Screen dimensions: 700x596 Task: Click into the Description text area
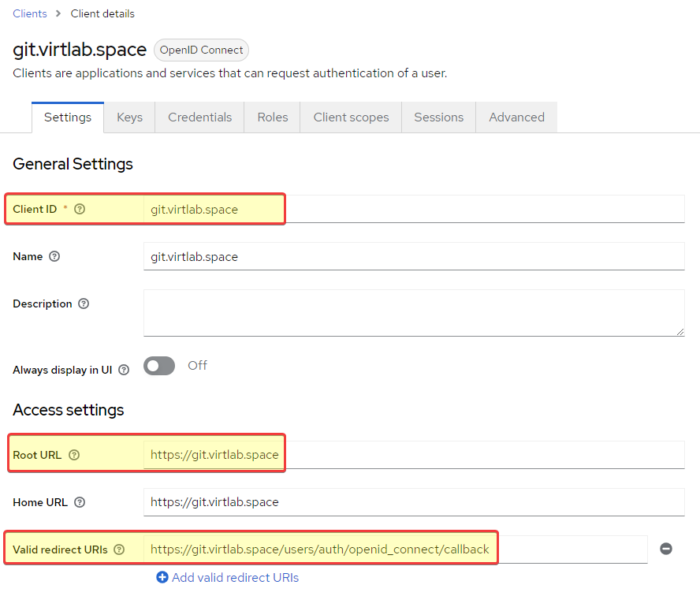(414, 312)
